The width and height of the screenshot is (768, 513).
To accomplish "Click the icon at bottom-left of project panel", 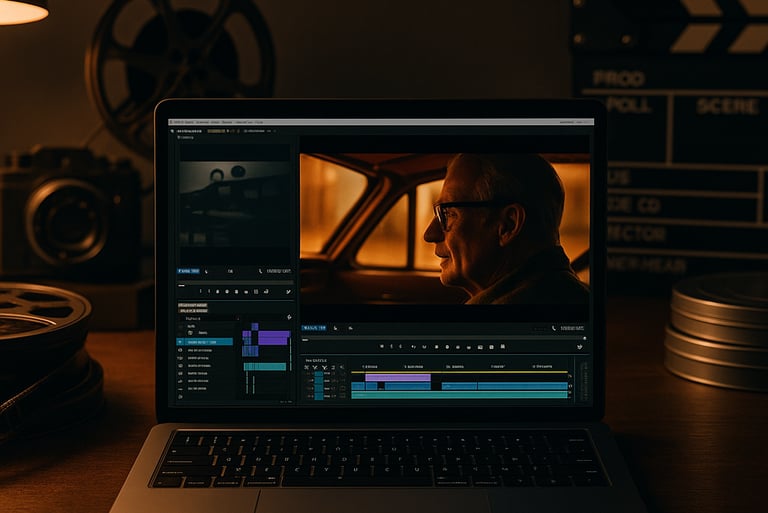I will coord(180,396).
